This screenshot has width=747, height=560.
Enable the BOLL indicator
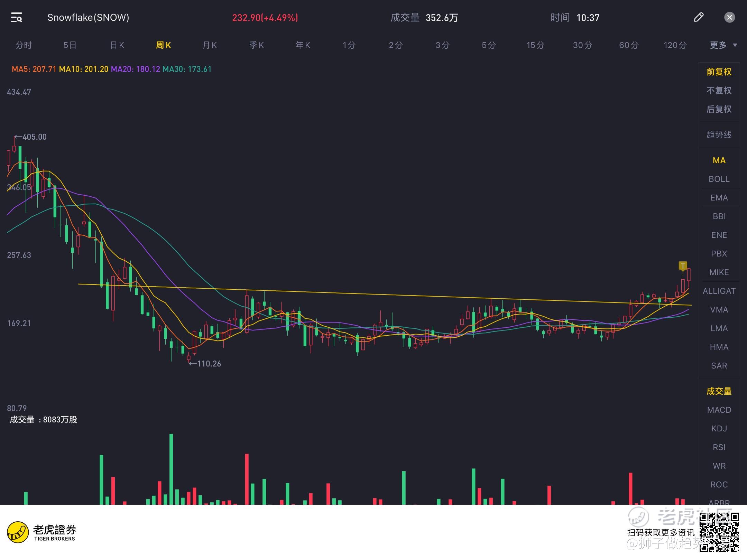coord(719,179)
